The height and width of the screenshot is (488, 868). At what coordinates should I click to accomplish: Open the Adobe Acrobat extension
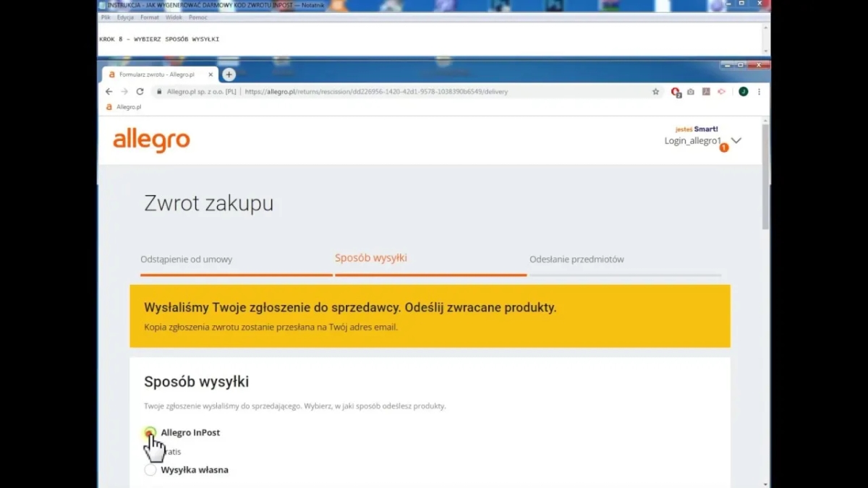point(706,92)
